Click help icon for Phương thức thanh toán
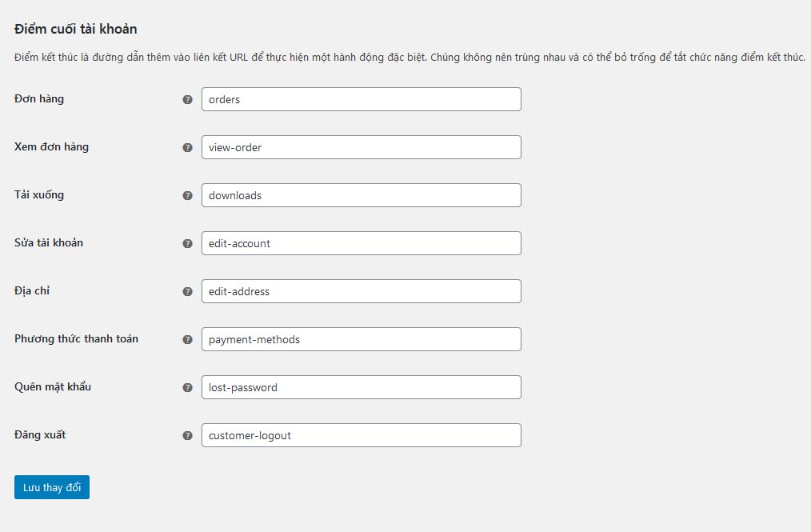 click(188, 339)
